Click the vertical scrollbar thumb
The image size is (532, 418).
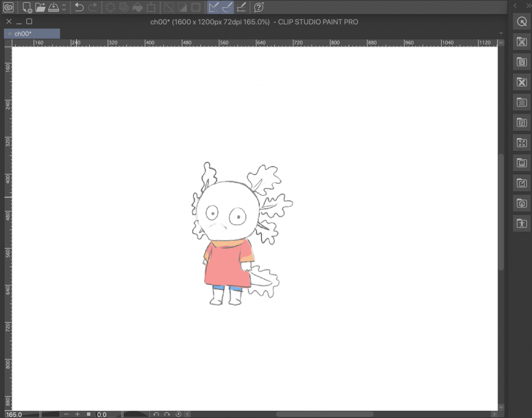[x=501, y=212]
